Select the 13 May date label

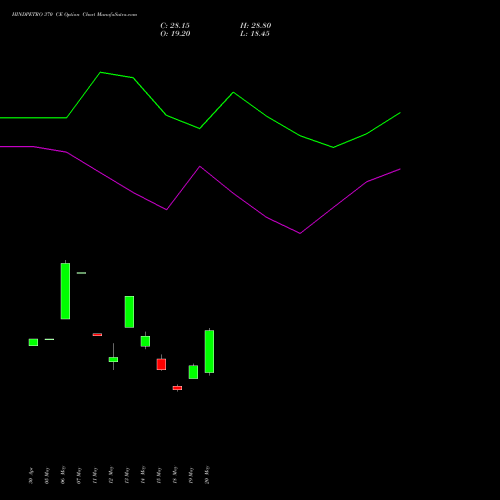click(127, 475)
